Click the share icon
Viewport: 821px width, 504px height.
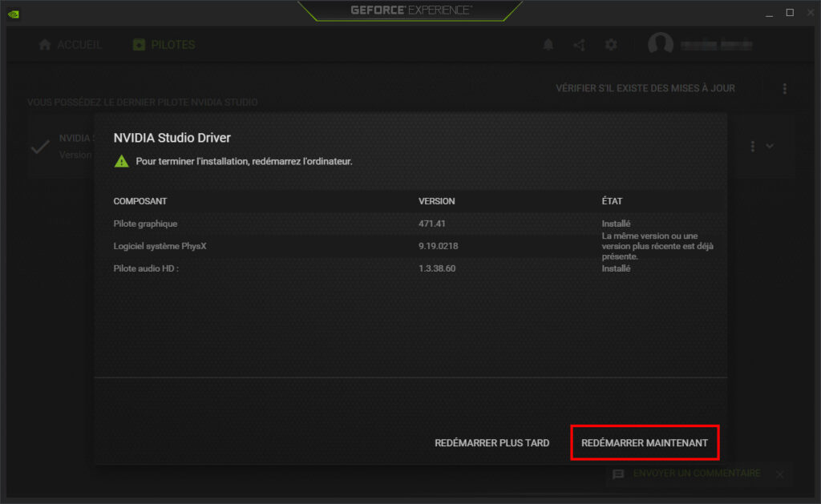coord(579,45)
